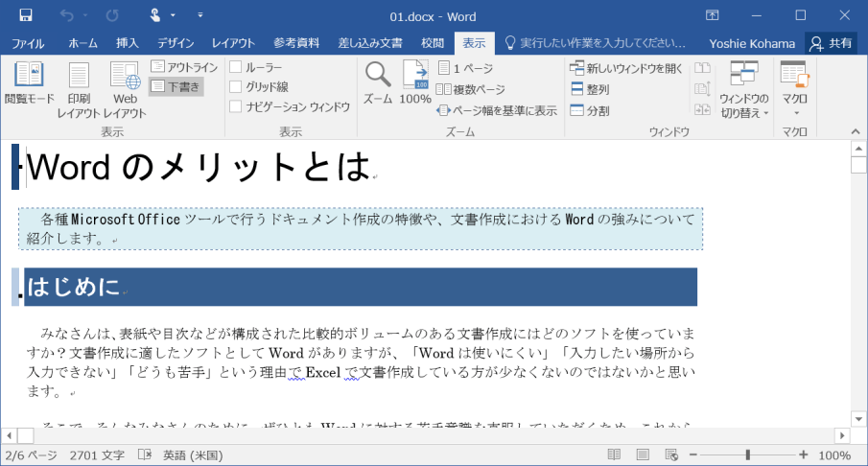
Task: Click the horizontal scrollbar right arrow
Action: (842, 435)
